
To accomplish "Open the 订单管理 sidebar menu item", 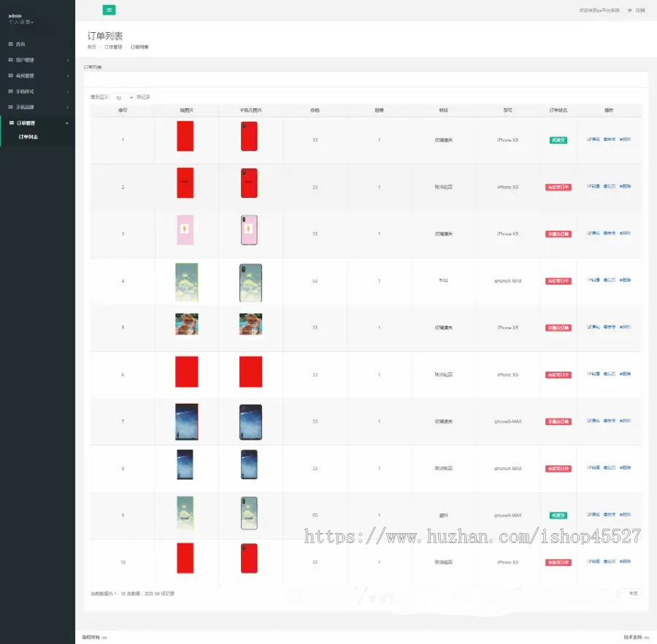I will pos(38,123).
